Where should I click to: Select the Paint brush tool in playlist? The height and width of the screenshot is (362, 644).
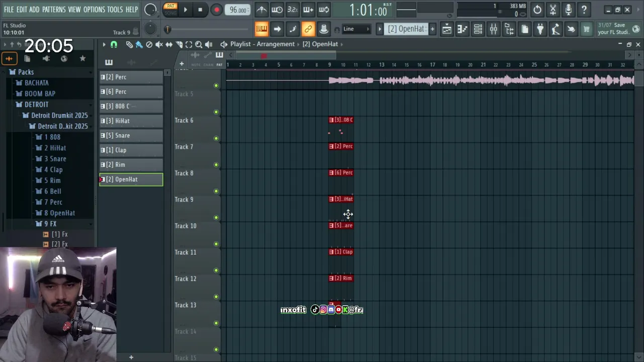pyautogui.click(x=139, y=44)
